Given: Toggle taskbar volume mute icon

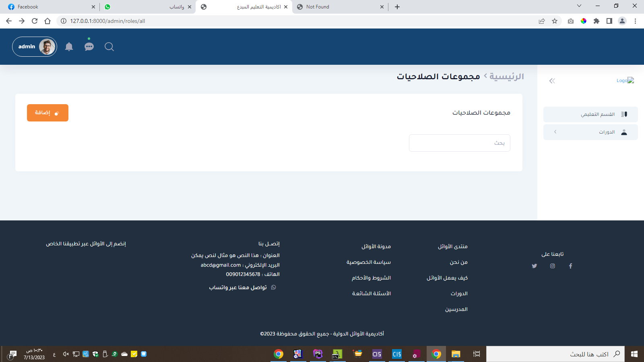Looking at the screenshot, I should point(66,354).
